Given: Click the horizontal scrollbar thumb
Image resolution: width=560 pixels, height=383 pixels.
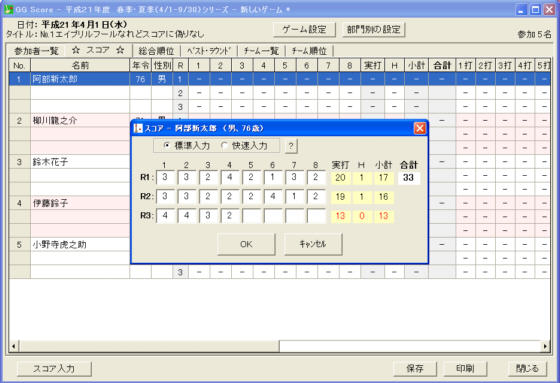Looking at the screenshot, I should (149, 346).
